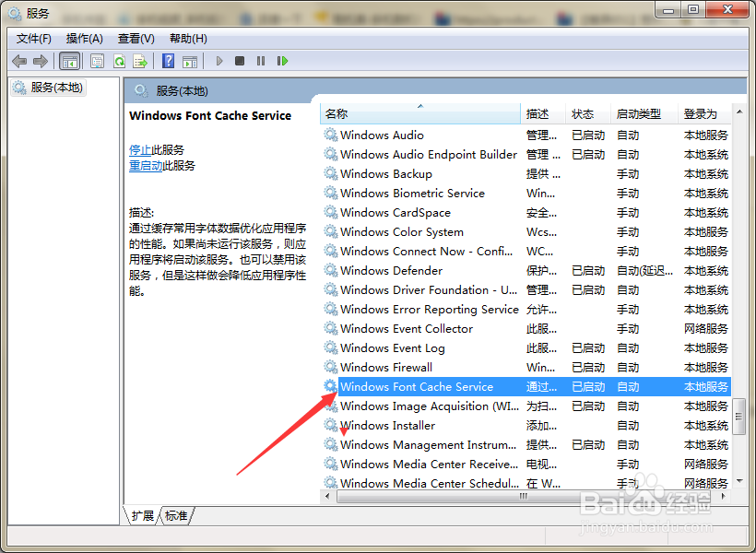Click the Windows Event Collector gear icon

(x=331, y=328)
